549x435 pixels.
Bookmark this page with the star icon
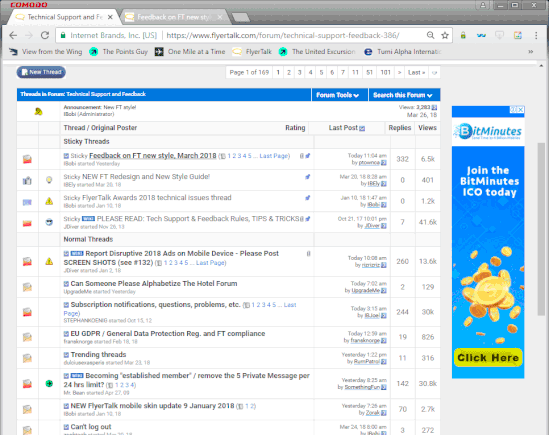click(445, 35)
